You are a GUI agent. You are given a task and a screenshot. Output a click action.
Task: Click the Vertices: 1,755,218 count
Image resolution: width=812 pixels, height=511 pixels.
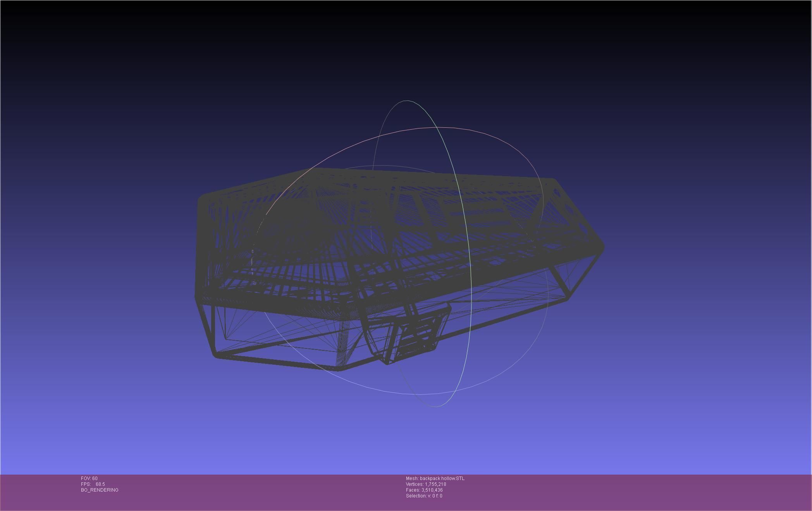click(426, 484)
